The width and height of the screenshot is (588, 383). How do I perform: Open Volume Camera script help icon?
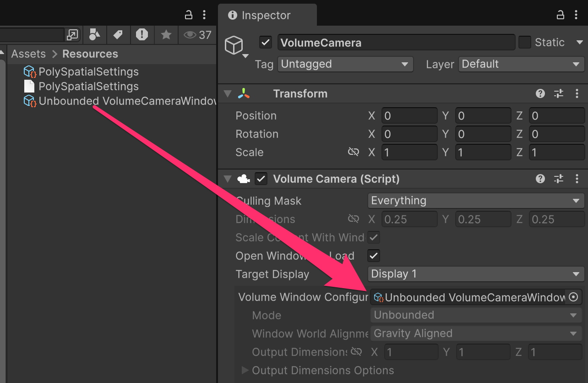click(540, 179)
